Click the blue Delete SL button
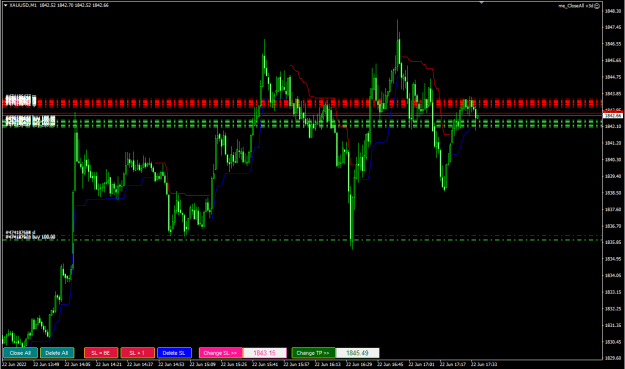 [174, 353]
